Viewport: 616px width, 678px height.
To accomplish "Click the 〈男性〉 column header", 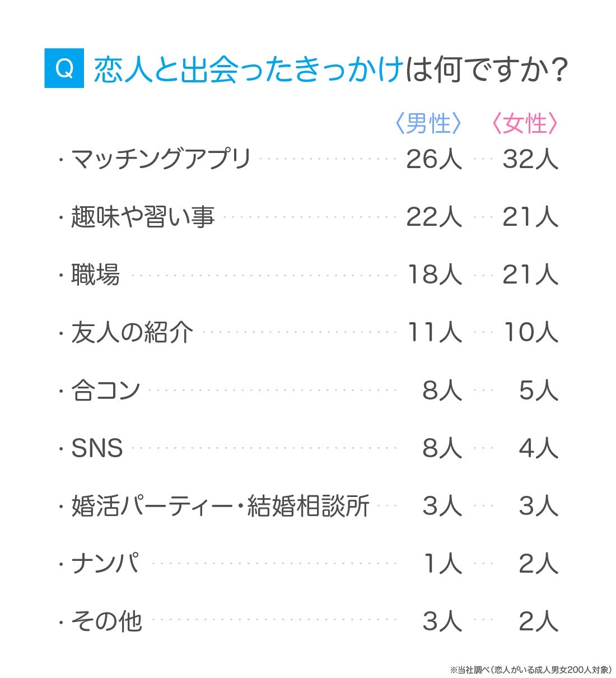I will click(x=428, y=123).
